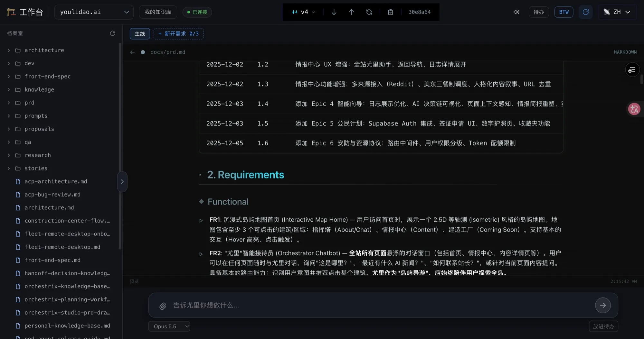644x339 pixels.
Task: Open orchestrix-studio-prd-dra… file
Action: (x=60, y=313)
